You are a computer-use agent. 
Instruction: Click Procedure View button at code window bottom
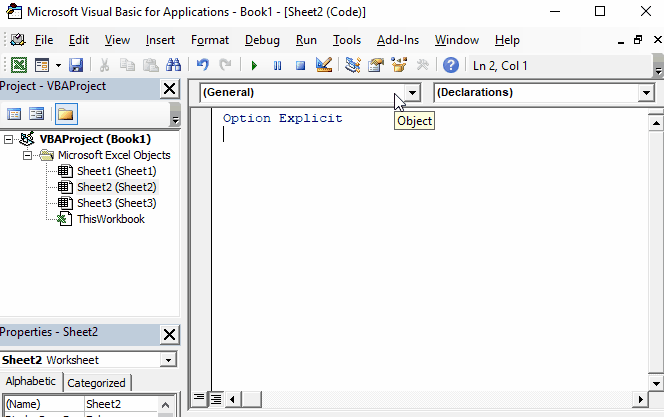point(199,398)
